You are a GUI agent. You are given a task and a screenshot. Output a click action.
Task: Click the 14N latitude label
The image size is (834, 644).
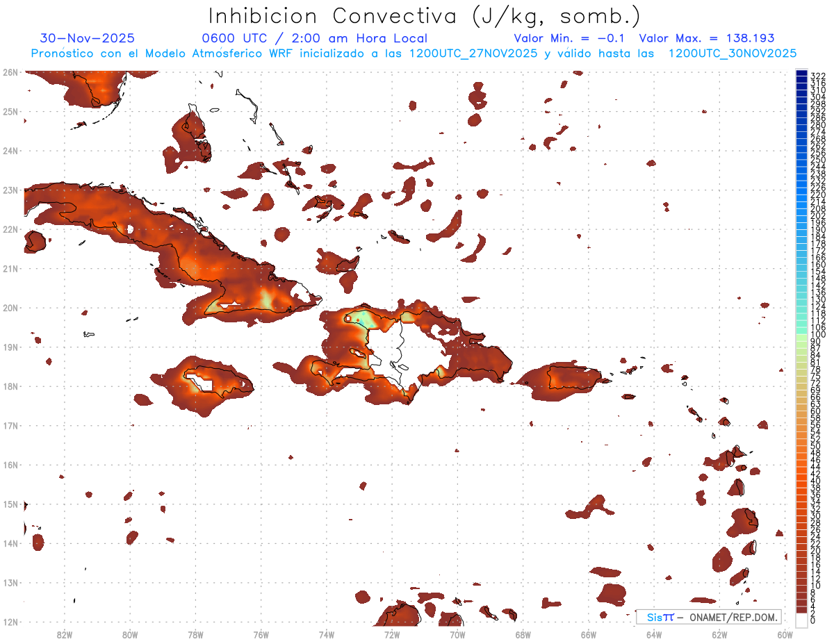click(10, 543)
